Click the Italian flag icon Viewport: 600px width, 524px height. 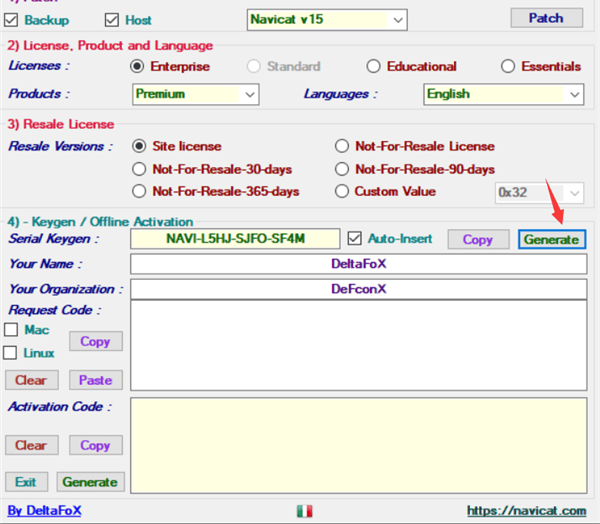click(x=305, y=511)
